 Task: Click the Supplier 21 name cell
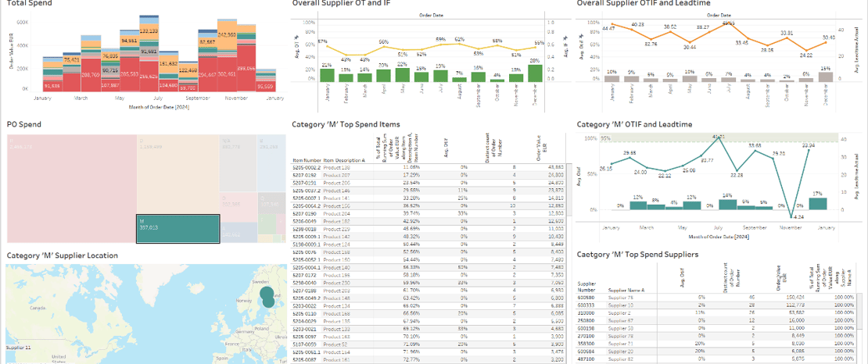pyautogui.click(x=620, y=343)
